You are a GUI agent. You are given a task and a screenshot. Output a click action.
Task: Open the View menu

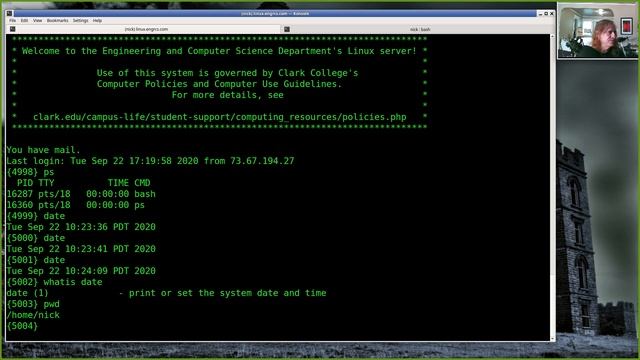point(38,20)
